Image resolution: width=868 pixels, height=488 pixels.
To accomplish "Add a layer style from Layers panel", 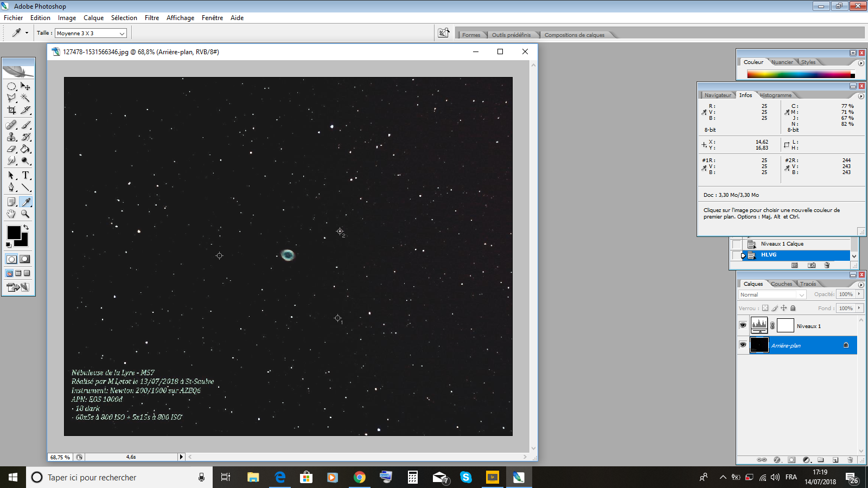I will coord(777,460).
